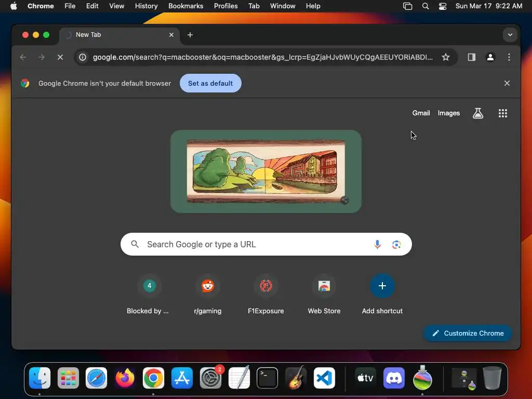
Task: Open Spotlight search in menu bar
Action: (425, 6)
